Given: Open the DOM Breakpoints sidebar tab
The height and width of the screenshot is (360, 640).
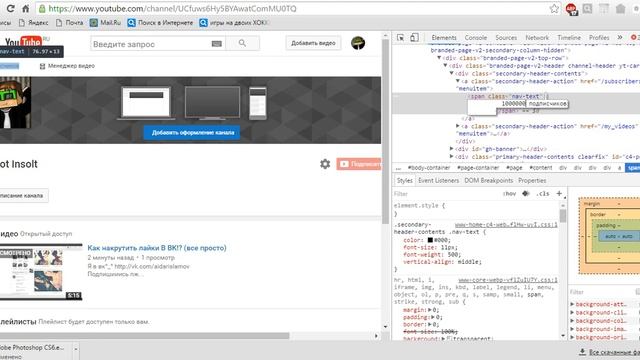Looking at the screenshot, I should [x=489, y=180].
